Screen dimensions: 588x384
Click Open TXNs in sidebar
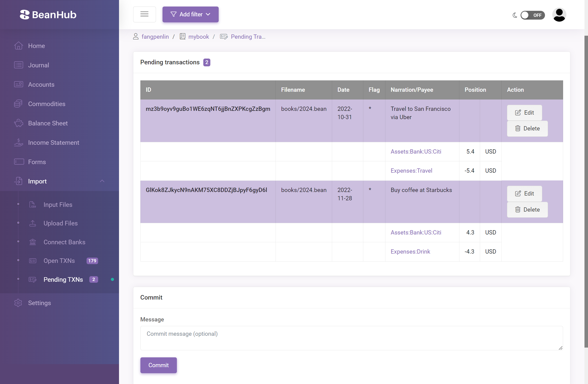[x=59, y=261]
